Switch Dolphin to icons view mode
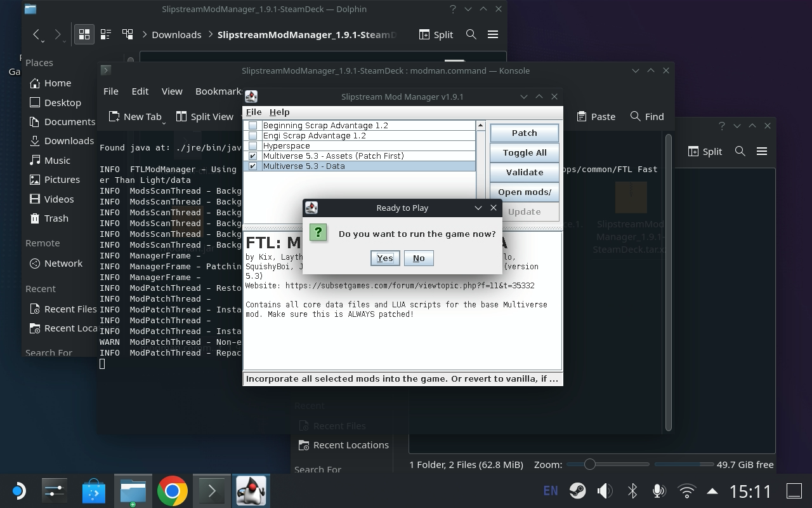The image size is (812, 508). tap(84, 34)
